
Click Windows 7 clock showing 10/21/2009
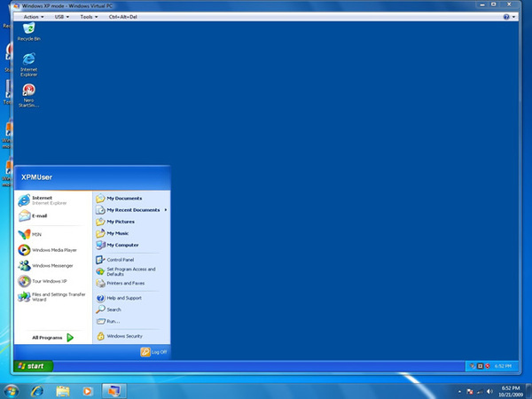[511, 391]
